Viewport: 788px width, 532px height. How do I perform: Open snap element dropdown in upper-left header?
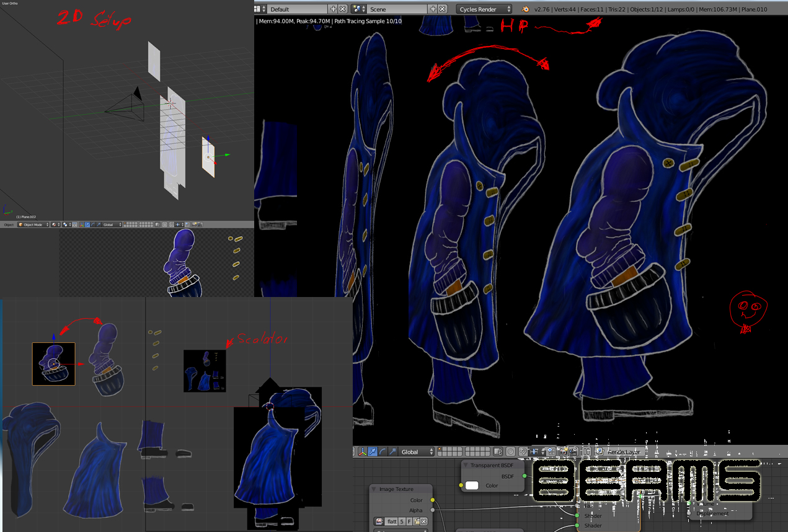(x=180, y=224)
